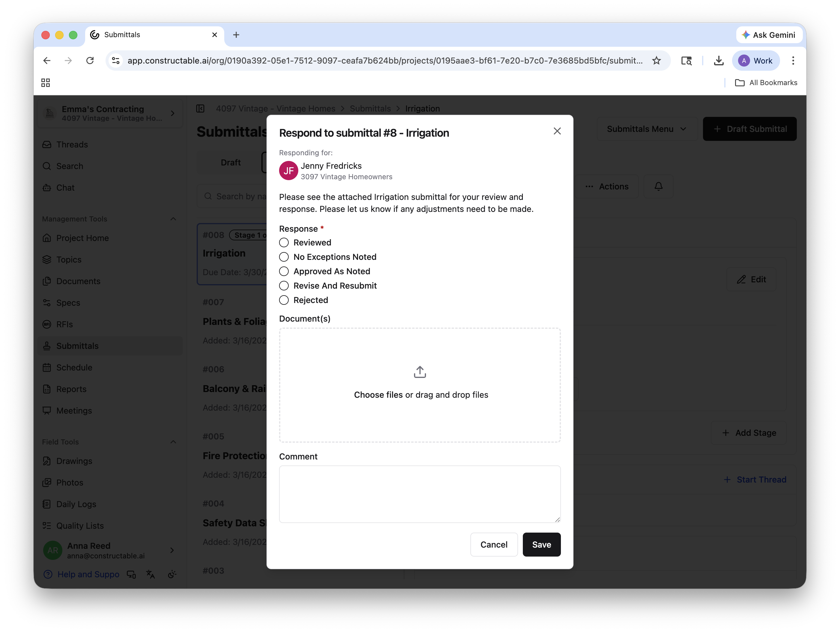
Task: Toggle the sidebar panel icon
Action: coord(200,108)
